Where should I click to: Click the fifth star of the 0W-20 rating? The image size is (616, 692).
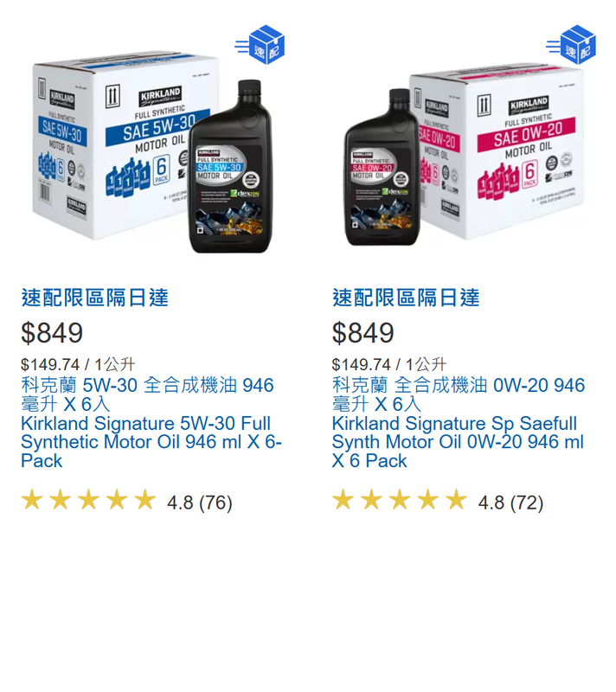pos(456,500)
